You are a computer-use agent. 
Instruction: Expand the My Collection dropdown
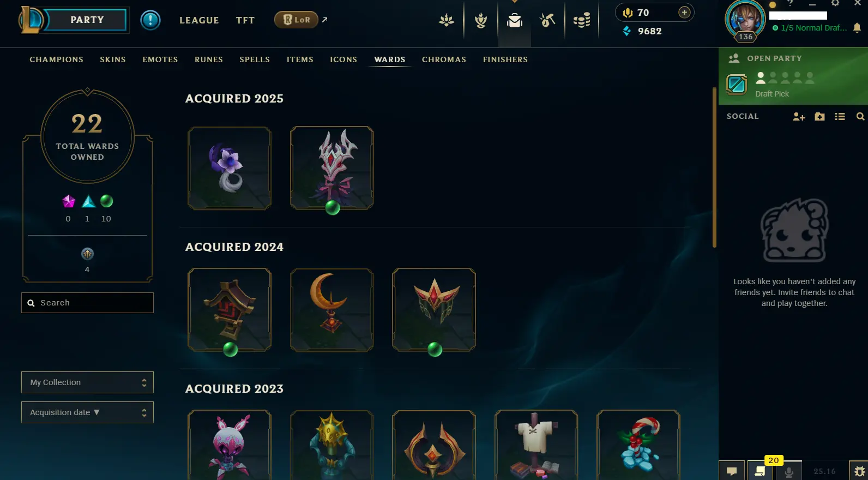[87, 382]
